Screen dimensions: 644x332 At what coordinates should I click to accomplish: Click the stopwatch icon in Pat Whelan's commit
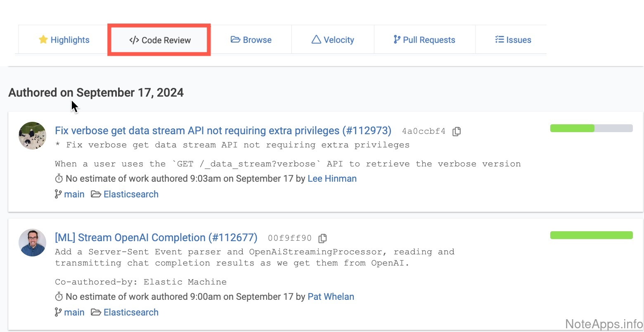pos(59,297)
